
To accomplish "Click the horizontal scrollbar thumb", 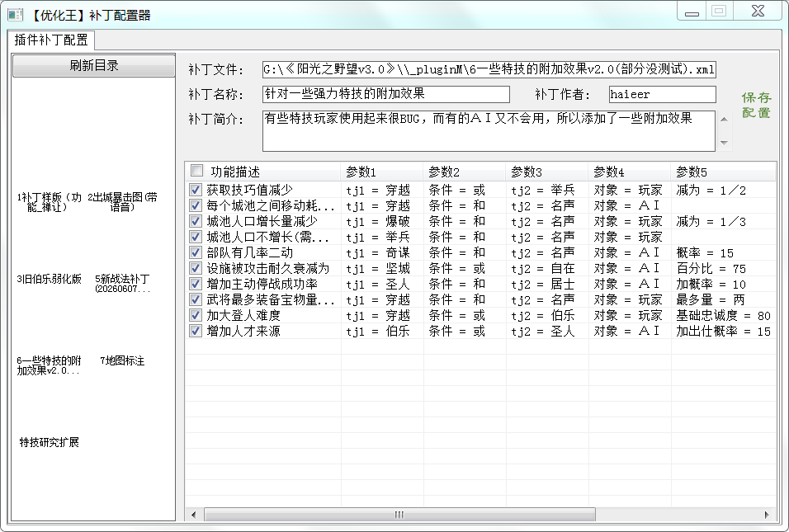I will pos(399,515).
